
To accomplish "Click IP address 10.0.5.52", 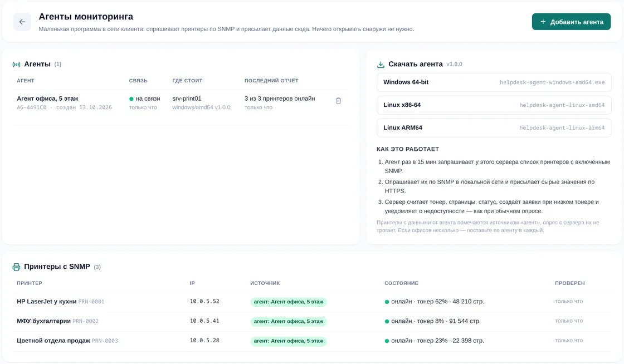I will [x=204, y=301].
